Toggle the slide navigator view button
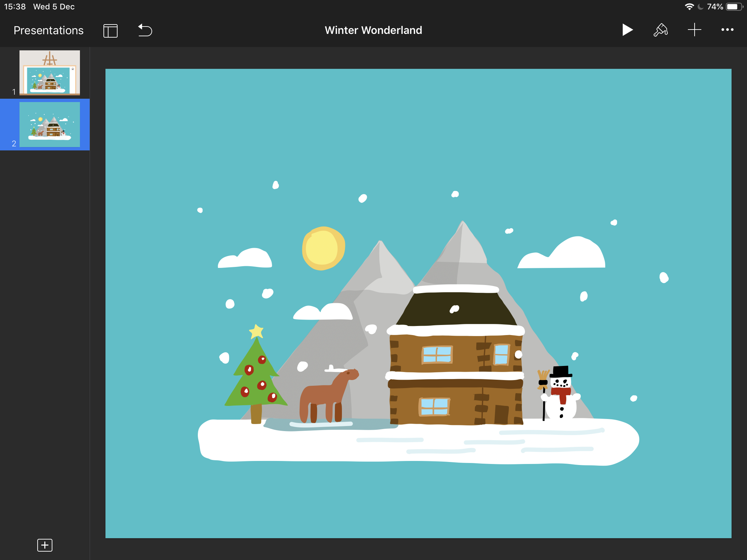This screenshot has width=747, height=560. [111, 31]
